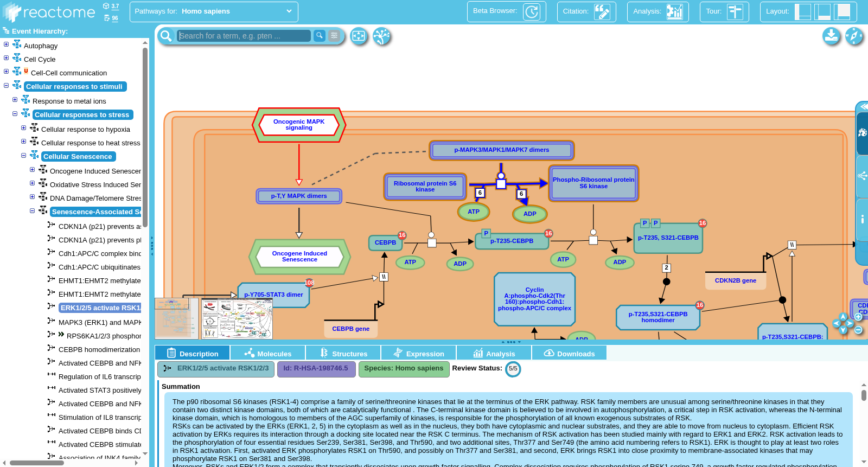
Task: Click Ribosomal protein S6 kinase node
Action: (425, 187)
